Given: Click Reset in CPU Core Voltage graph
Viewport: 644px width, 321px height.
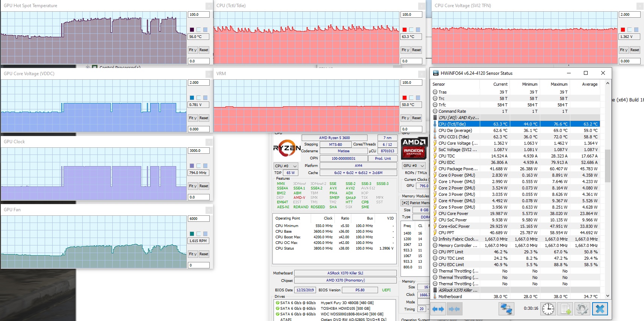Looking at the screenshot, I should coord(635,50).
